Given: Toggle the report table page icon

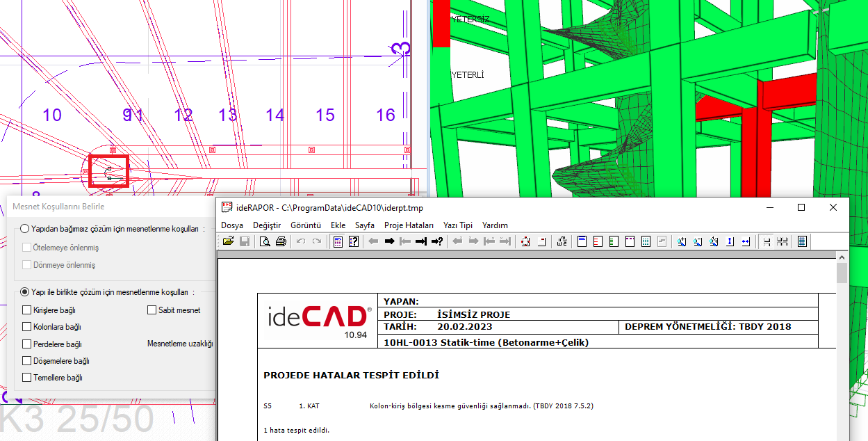Looking at the screenshot, I should [337, 241].
